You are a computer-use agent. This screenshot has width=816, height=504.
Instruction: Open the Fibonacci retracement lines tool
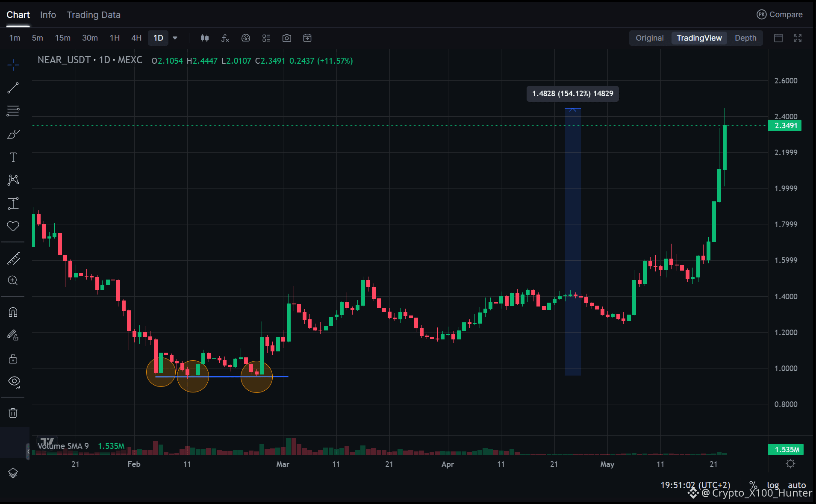coord(13,111)
